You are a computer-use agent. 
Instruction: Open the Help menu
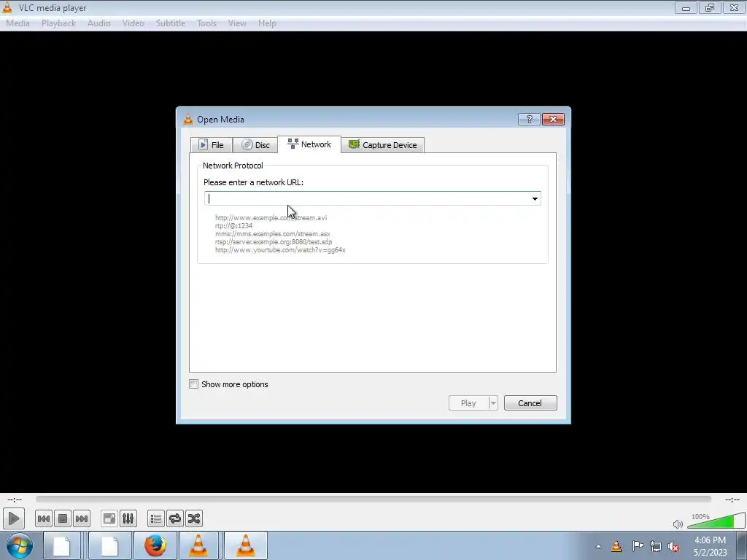(x=267, y=23)
